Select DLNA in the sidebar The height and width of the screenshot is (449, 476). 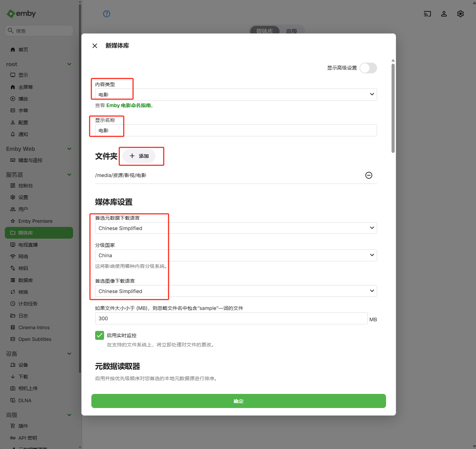coord(24,400)
